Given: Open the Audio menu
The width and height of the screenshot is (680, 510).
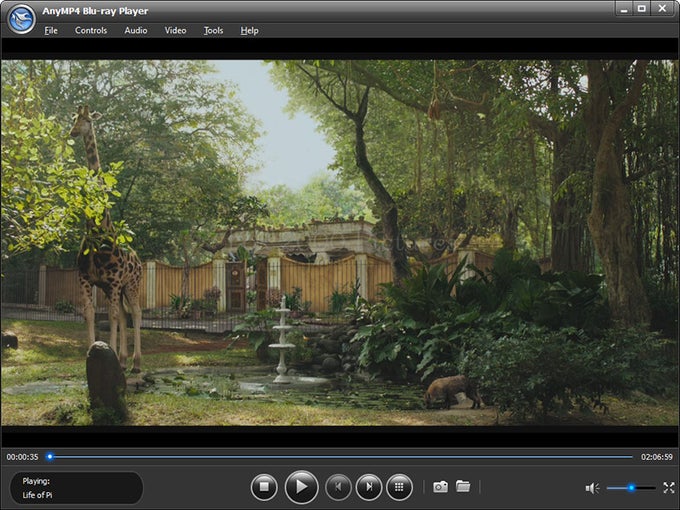Looking at the screenshot, I should 136,30.
